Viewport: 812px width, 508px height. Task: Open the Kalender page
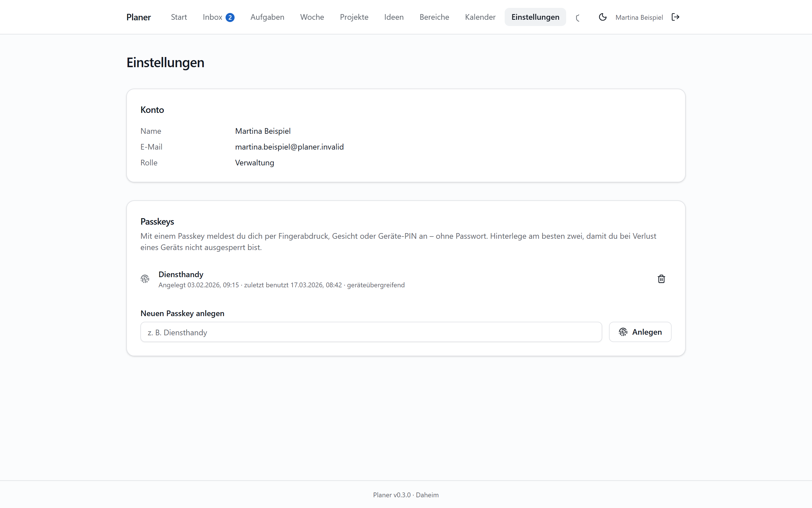480,17
